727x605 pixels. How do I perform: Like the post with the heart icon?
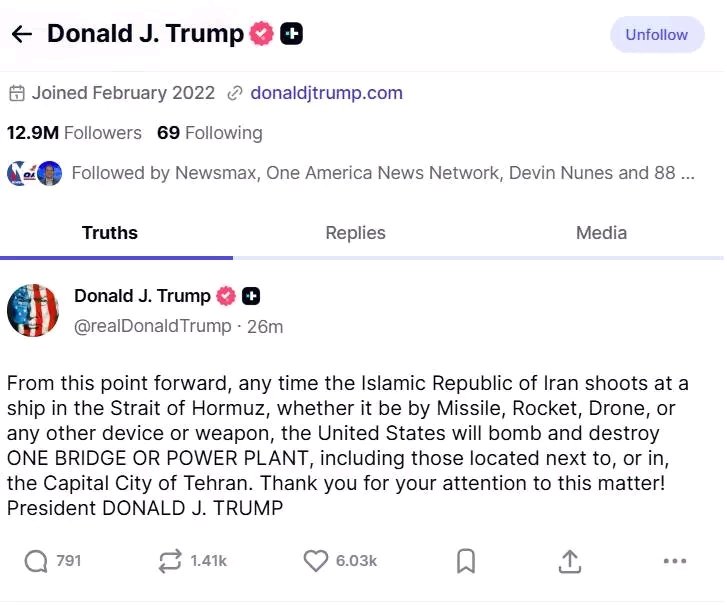pyautogui.click(x=316, y=561)
